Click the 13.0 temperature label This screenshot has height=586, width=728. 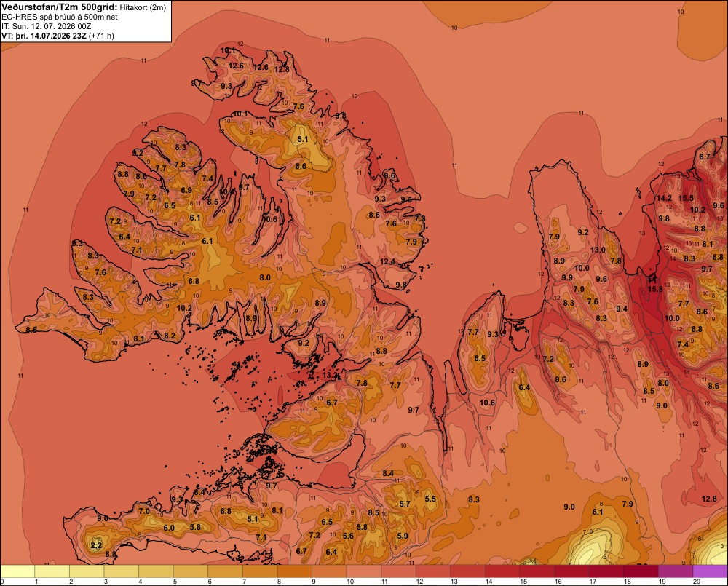[x=598, y=250]
